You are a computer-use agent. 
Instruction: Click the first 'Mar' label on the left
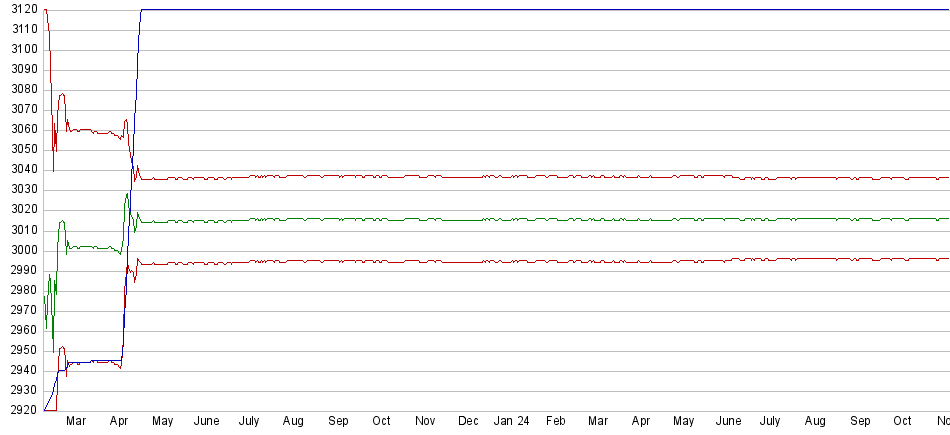click(x=76, y=422)
